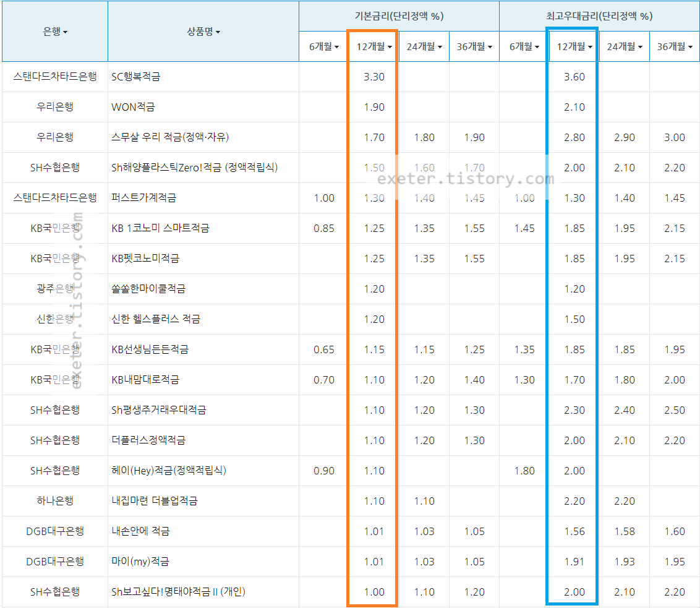Select the KB 1코노미 스마트적금 product

[160, 228]
